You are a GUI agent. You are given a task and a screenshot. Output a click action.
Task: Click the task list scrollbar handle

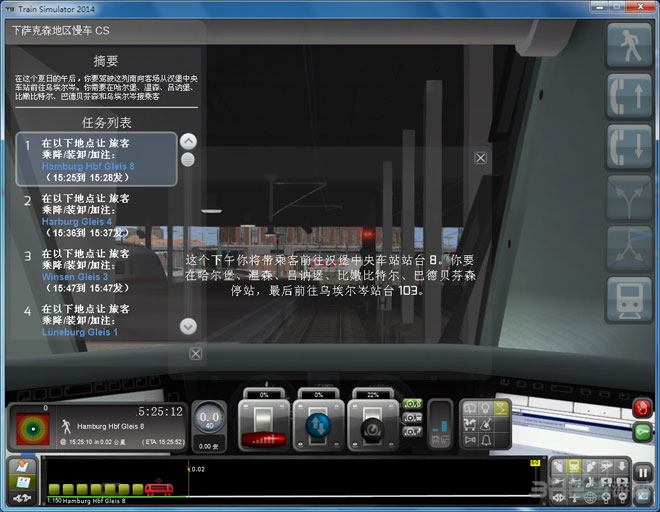[188, 160]
